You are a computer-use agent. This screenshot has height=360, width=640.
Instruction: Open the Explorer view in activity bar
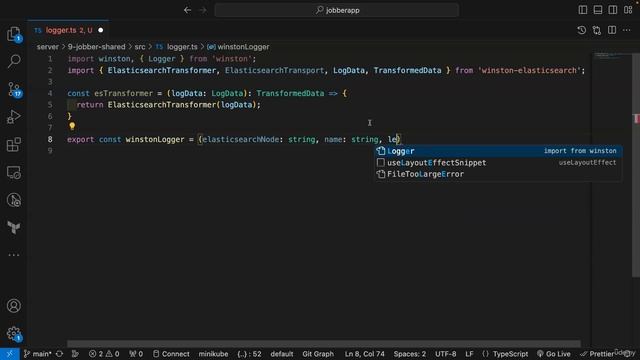coord(14,34)
